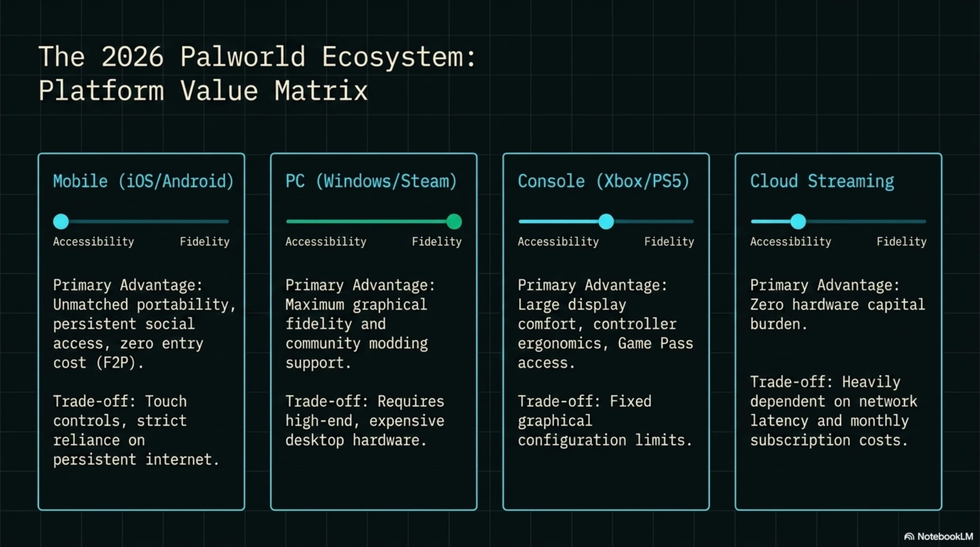Click the "Trade-off: Touch controls" paragraph
This screenshot has height=547, width=980.
point(136,430)
